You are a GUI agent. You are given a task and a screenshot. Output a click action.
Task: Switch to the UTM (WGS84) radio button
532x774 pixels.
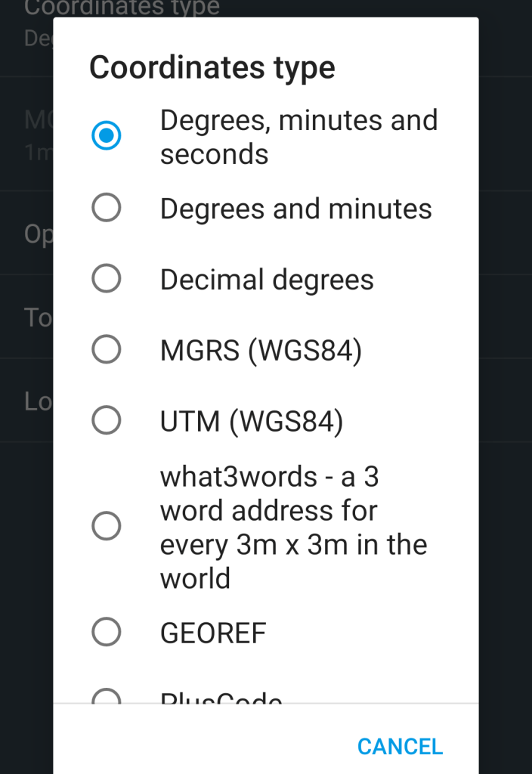pos(106,420)
